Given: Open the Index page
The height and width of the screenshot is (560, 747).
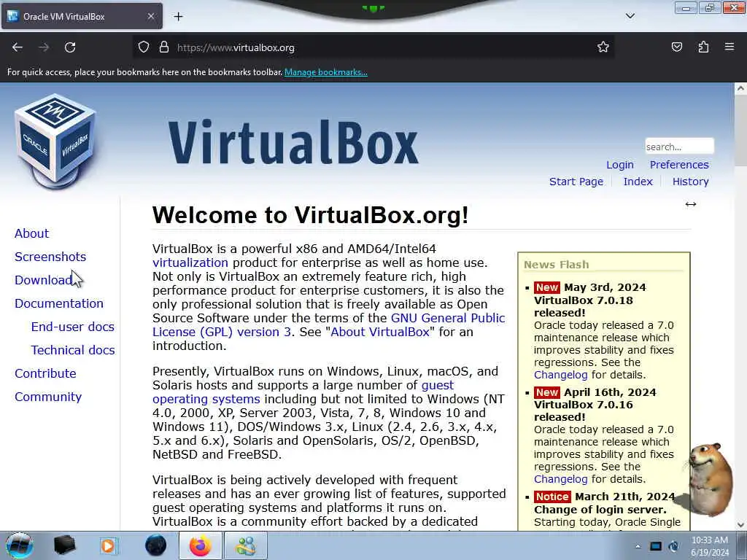Looking at the screenshot, I should click(638, 182).
